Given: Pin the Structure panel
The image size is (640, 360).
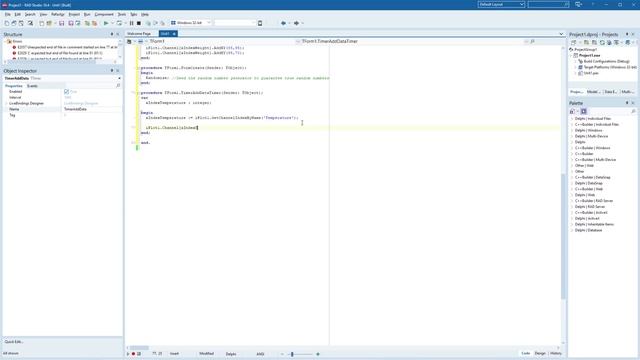Looking at the screenshot, I should click(x=112, y=34).
